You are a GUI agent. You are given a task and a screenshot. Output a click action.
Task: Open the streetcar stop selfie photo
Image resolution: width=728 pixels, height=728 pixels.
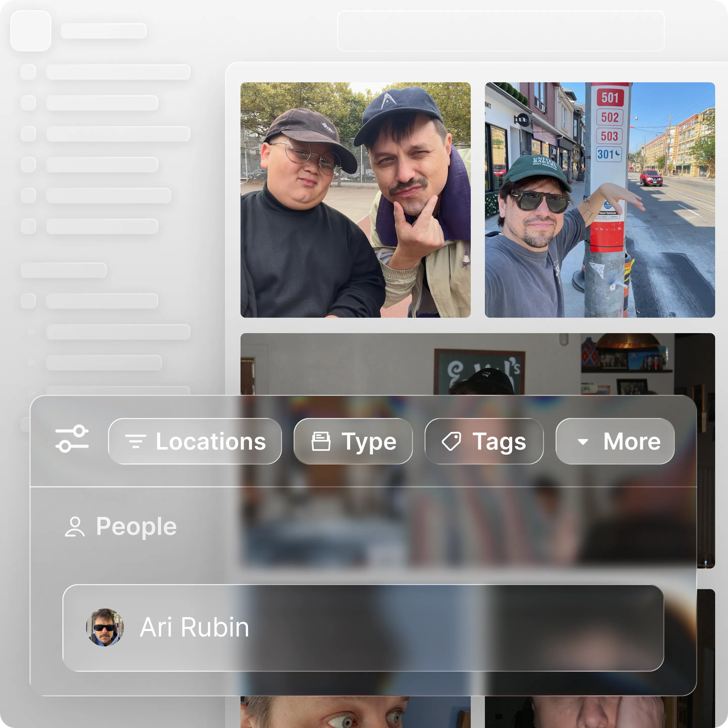600,200
